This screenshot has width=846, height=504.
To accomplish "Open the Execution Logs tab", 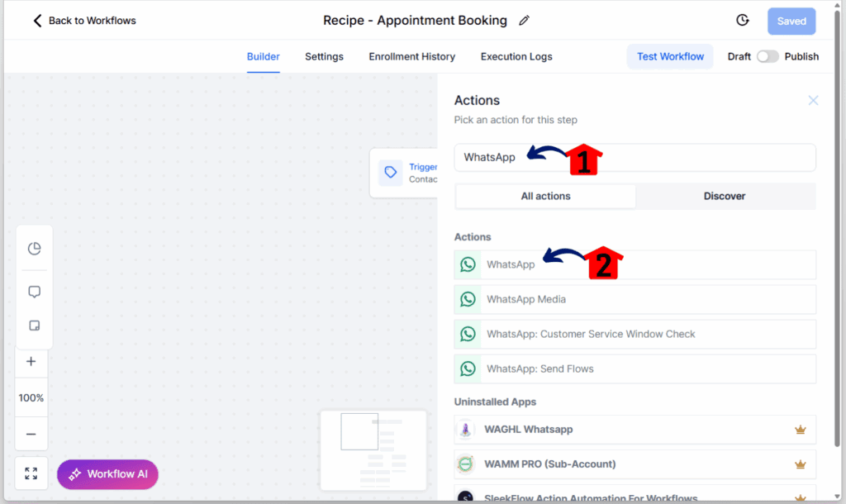I will pyautogui.click(x=516, y=57).
